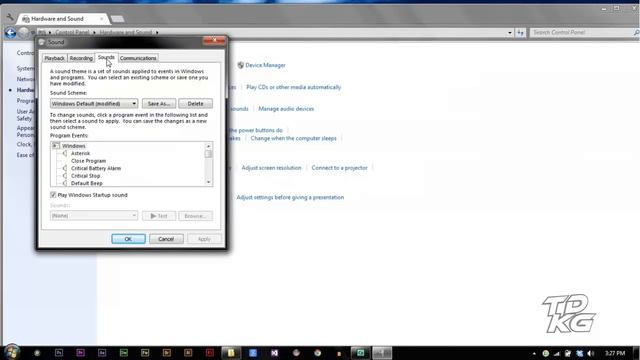Click speaker icon beside Critical Battery Alarm
The width and height of the screenshot is (640, 360).
(x=64, y=168)
